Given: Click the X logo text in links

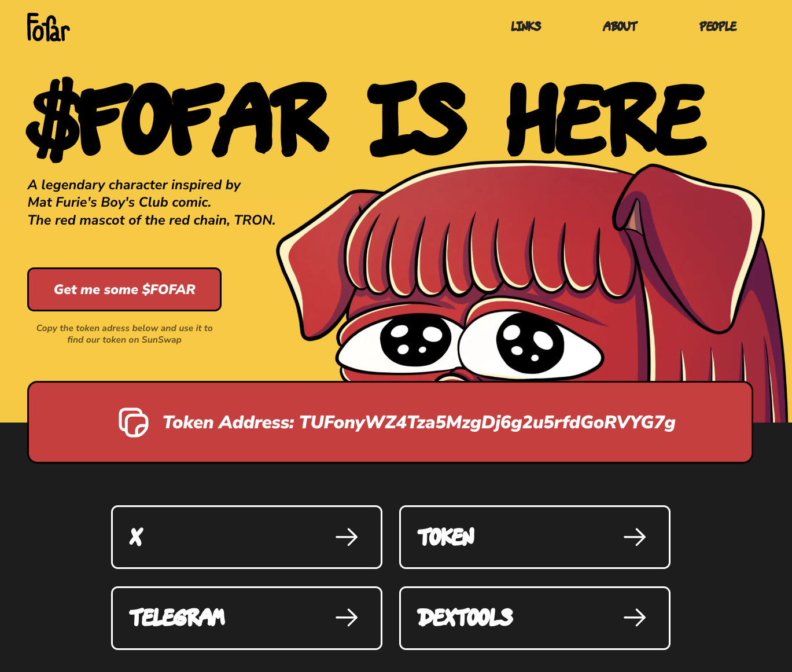Looking at the screenshot, I should 136,537.
